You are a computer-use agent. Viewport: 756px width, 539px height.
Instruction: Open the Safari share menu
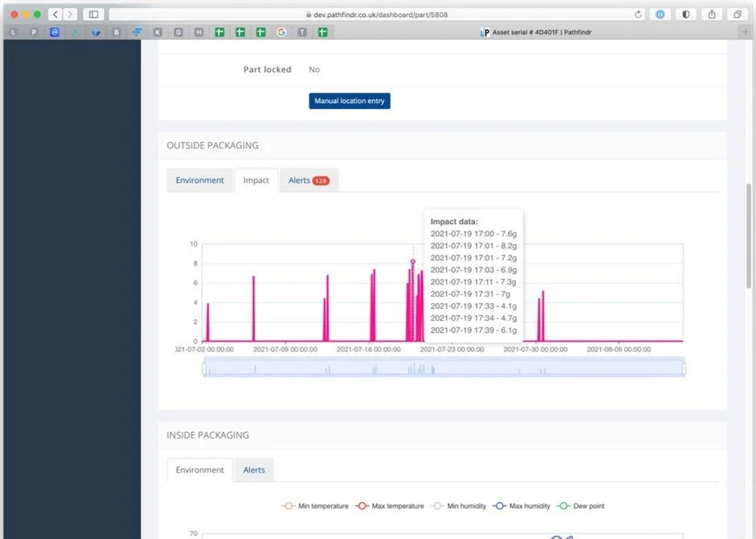712,14
